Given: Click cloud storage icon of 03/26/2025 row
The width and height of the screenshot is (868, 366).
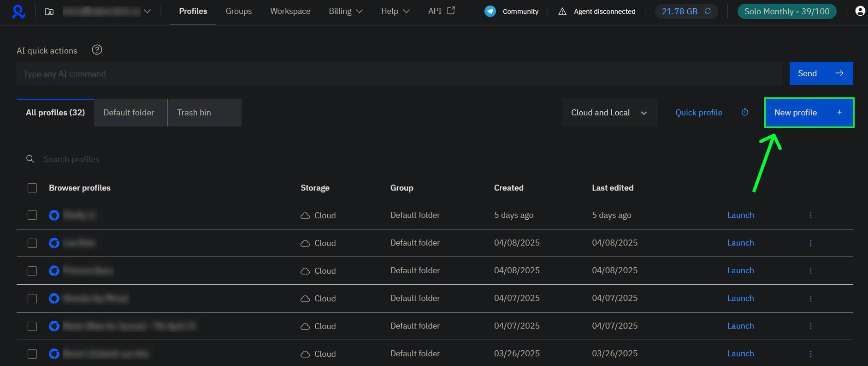Looking at the screenshot, I should tap(305, 354).
